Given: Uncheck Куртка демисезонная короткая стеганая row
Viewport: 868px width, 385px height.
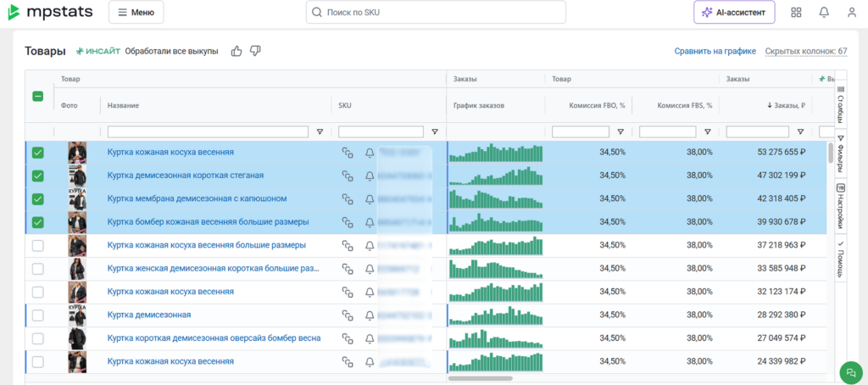Looking at the screenshot, I should [37, 176].
